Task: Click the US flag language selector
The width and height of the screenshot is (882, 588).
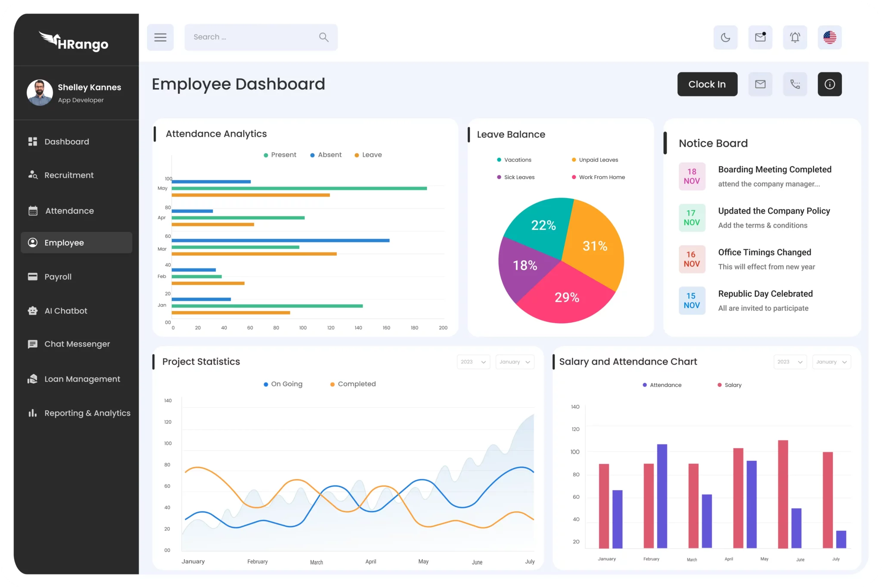Action: pyautogui.click(x=829, y=37)
